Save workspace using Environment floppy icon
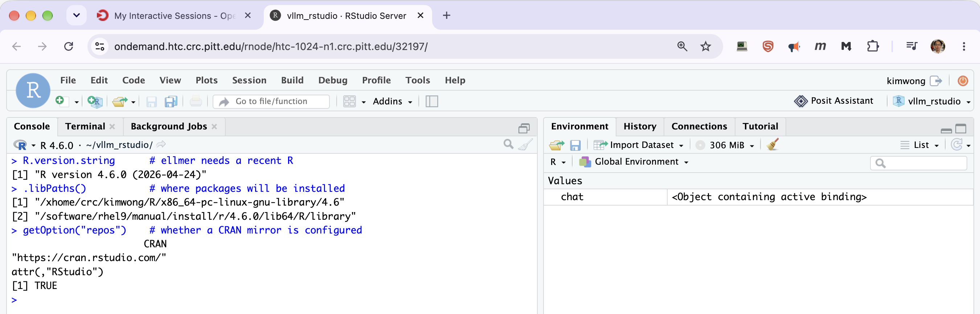The width and height of the screenshot is (980, 314). (x=575, y=145)
